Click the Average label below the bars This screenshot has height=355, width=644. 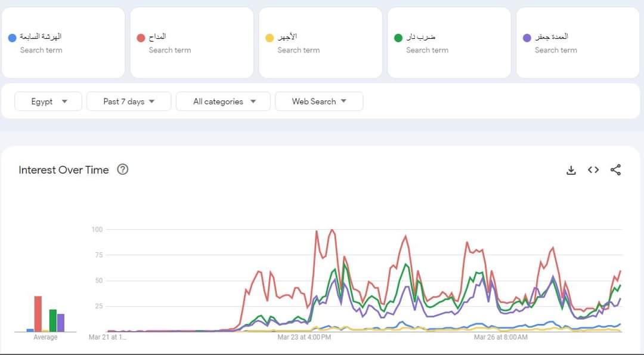point(45,337)
